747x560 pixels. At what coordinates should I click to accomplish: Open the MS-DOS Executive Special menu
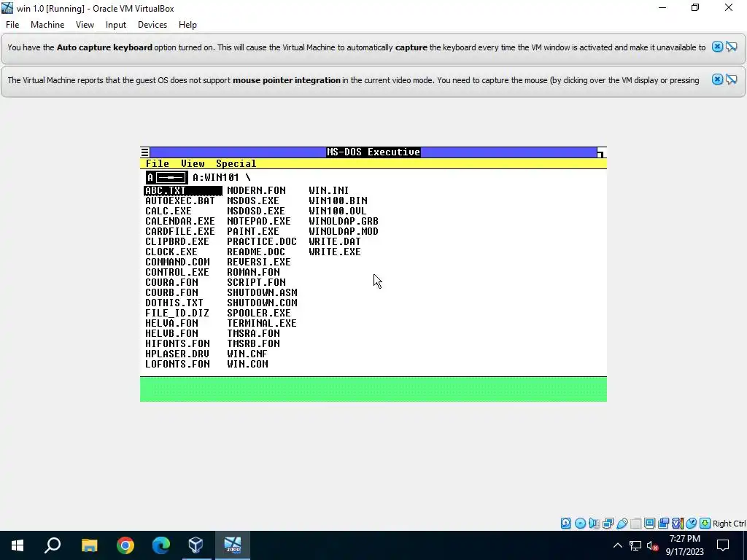click(x=236, y=164)
